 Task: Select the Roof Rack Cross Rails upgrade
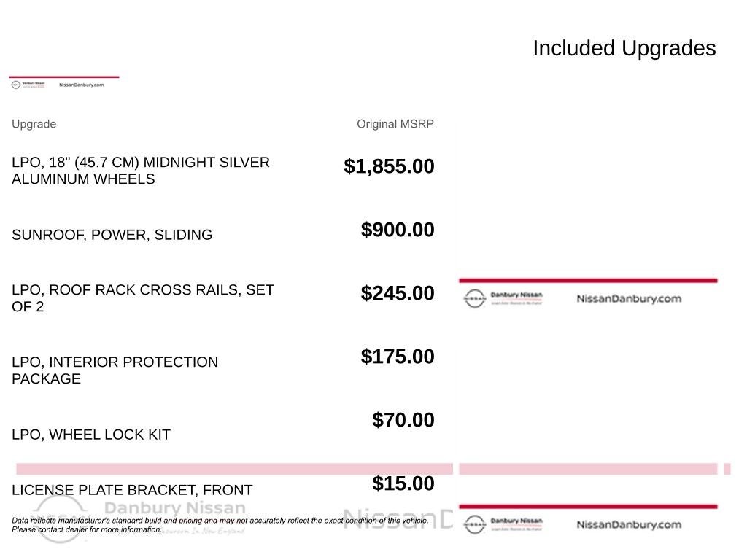(x=143, y=298)
